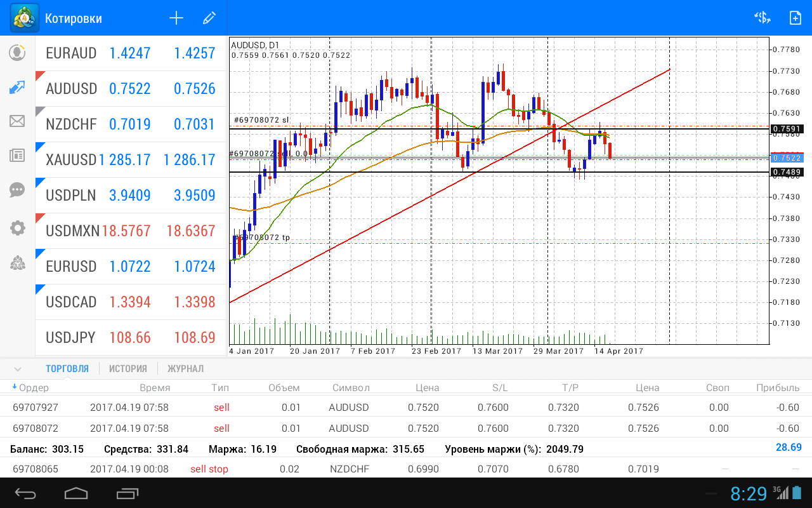Select USDCAD quote row
The image size is (812, 508).
pos(131,302)
